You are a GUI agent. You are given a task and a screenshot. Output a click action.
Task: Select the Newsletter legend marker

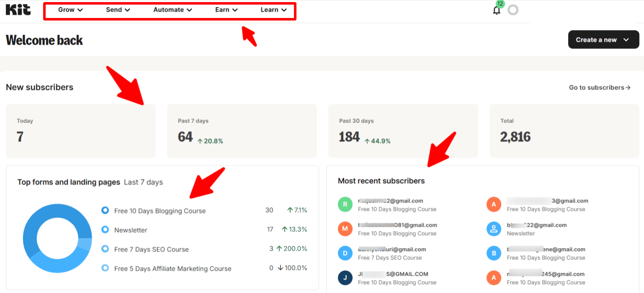coord(105,230)
